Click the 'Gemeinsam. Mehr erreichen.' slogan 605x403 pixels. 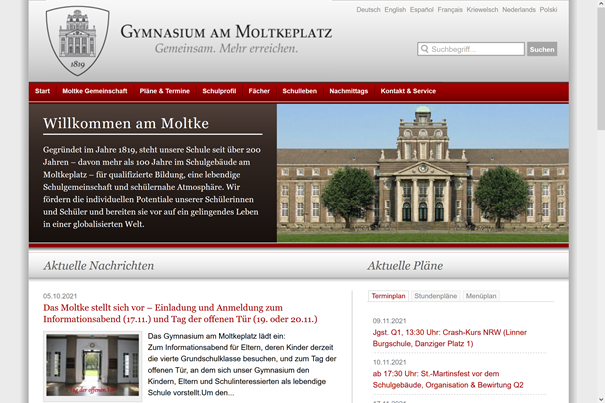226,49
